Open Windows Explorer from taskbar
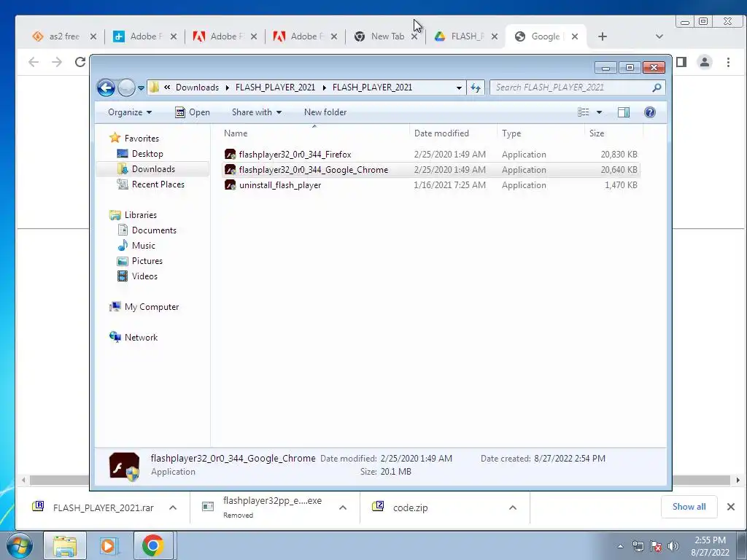This screenshot has width=747, height=560. tap(65, 545)
